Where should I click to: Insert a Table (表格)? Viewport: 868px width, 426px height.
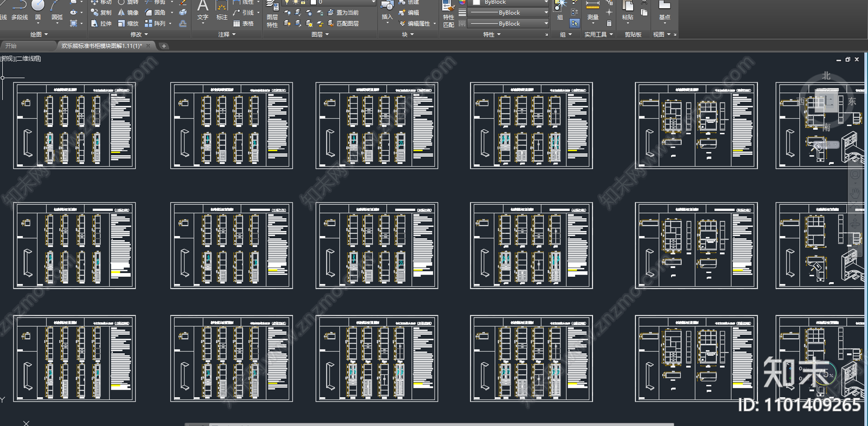tap(244, 23)
